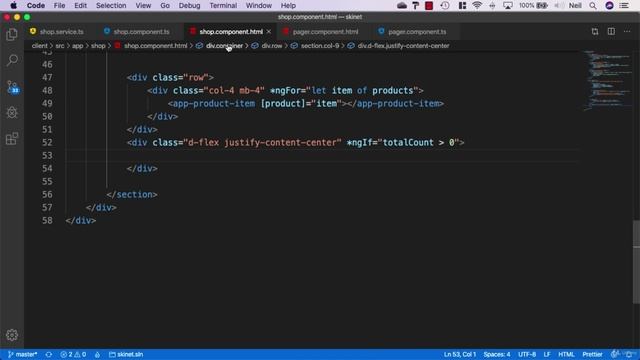Open the Window menu
Viewport: 640px width, 360px height.
click(259, 6)
